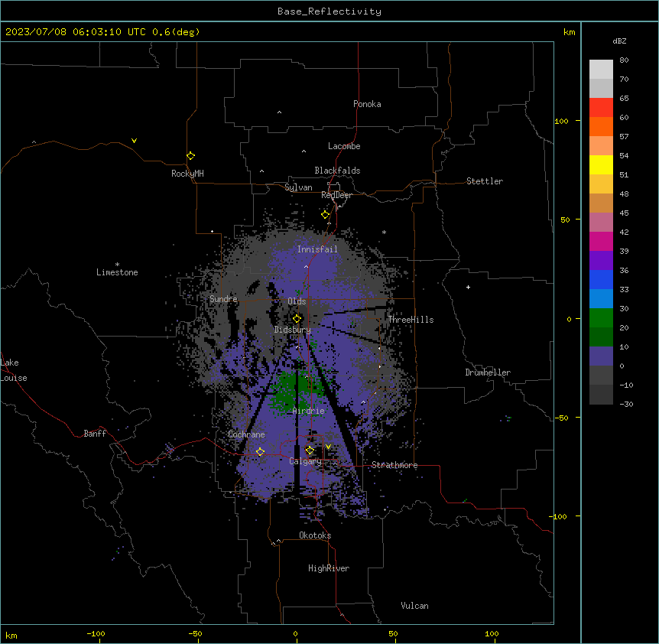The image size is (659, 644).
Task: Click the white asterisk marker east of Innisfail
Action: point(384,233)
